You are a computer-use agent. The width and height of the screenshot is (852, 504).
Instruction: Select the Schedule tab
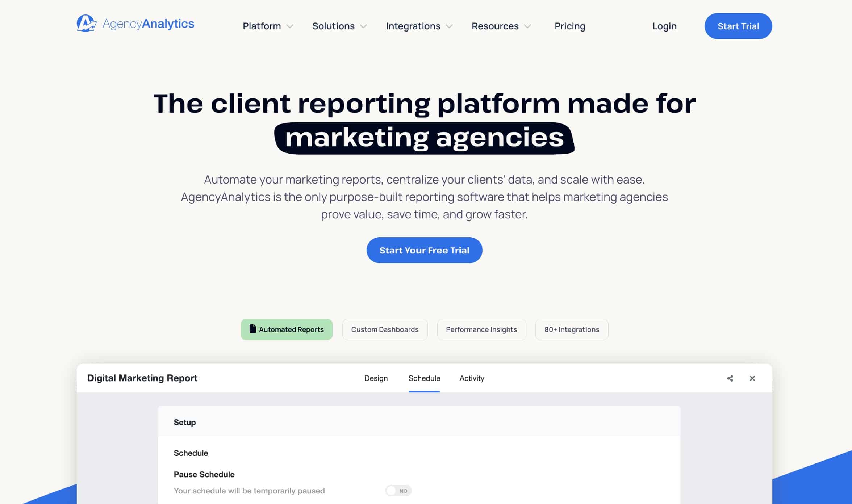(424, 378)
